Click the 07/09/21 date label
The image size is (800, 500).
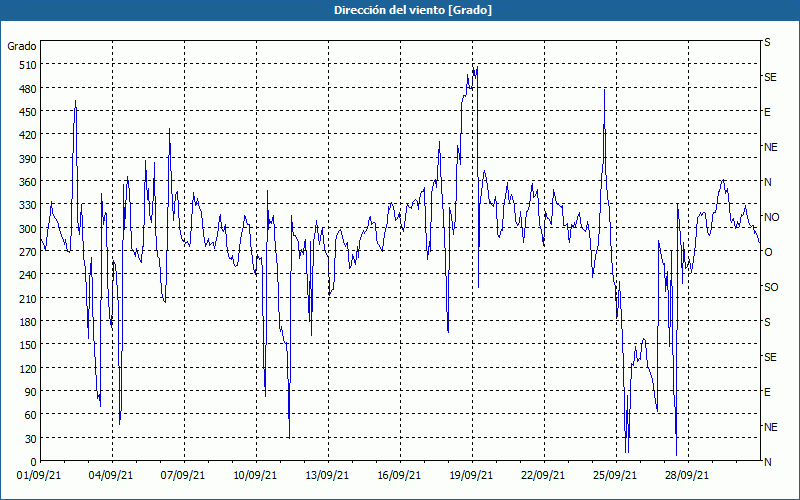pyautogui.click(x=183, y=476)
